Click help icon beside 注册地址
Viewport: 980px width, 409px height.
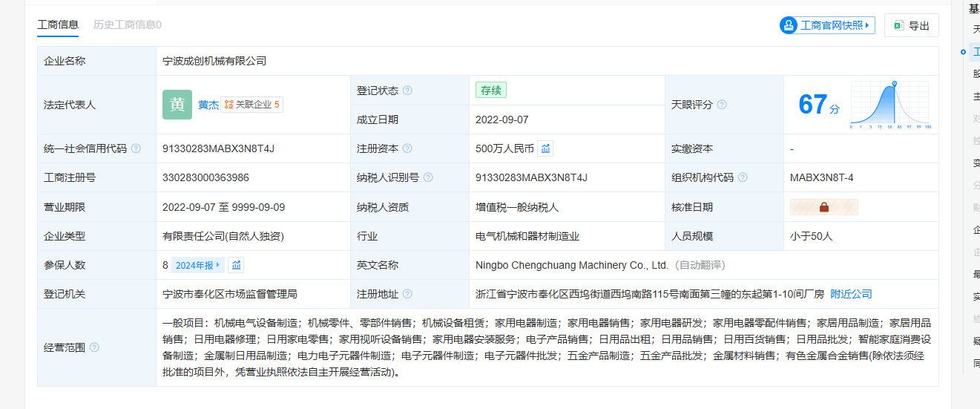coord(407,294)
